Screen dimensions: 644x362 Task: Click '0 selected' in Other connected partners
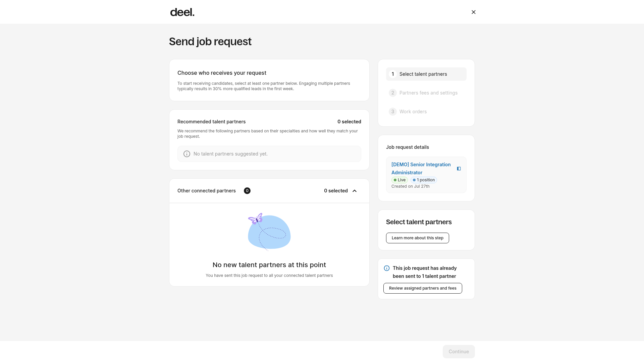pyautogui.click(x=336, y=191)
